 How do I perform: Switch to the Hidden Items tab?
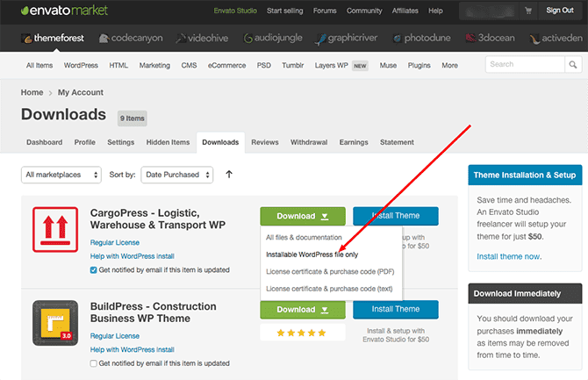pyautogui.click(x=168, y=142)
